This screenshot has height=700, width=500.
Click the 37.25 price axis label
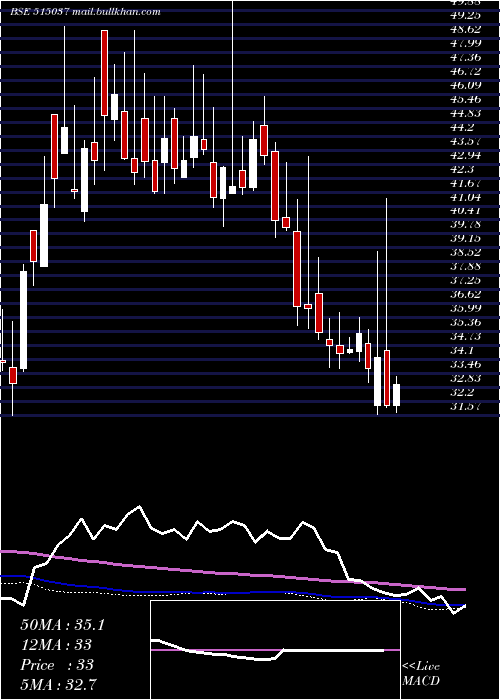pyautogui.click(x=465, y=281)
